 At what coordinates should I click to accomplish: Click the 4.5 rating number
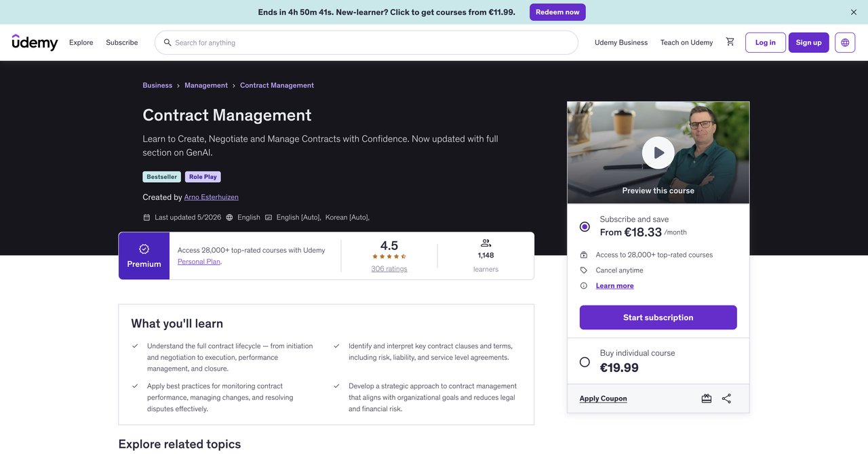pos(389,246)
